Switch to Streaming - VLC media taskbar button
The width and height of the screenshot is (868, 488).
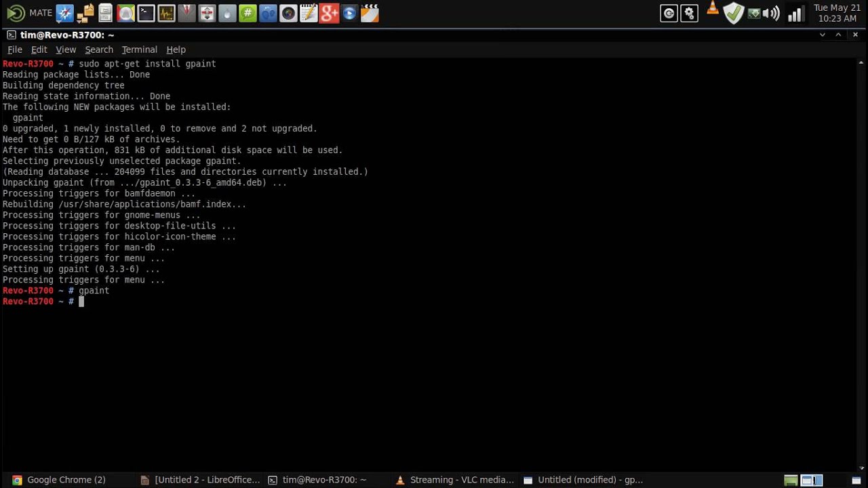tap(454, 480)
